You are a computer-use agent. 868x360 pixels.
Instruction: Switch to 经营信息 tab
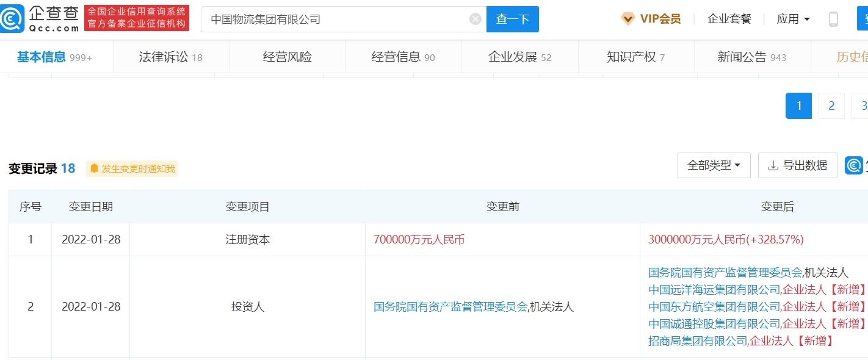403,57
